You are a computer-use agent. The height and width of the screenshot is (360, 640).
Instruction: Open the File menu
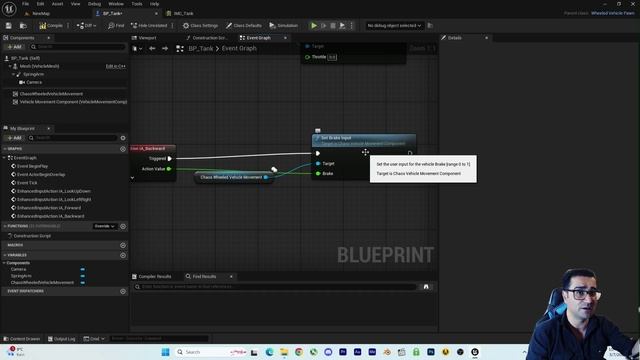point(25,4)
